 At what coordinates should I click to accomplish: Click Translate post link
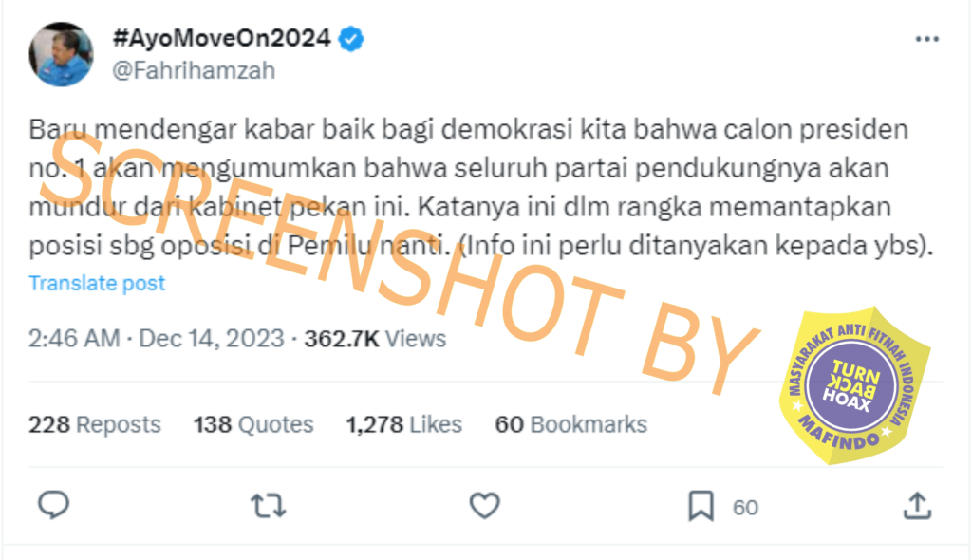(x=97, y=283)
